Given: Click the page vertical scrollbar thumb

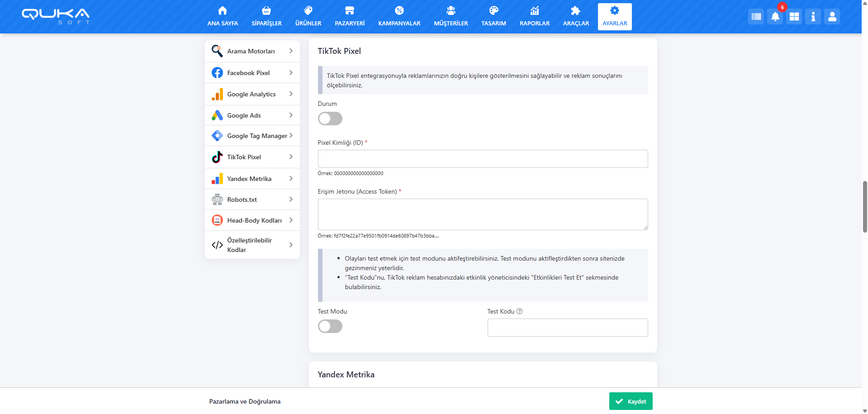Looking at the screenshot, I should click(865, 206).
